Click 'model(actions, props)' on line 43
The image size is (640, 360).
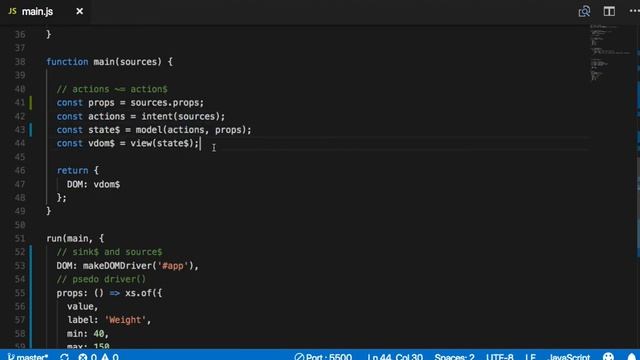click(x=191, y=130)
